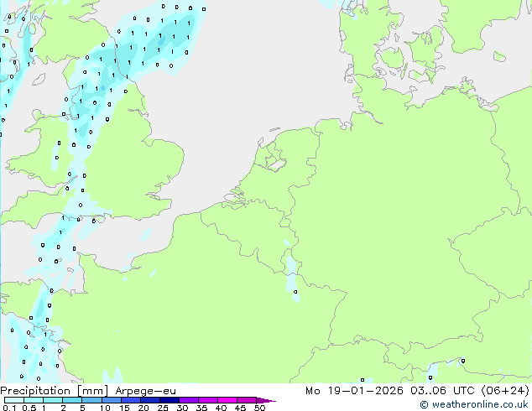
Task: Click the 'Arpege-eu' model label
Action: point(145,392)
